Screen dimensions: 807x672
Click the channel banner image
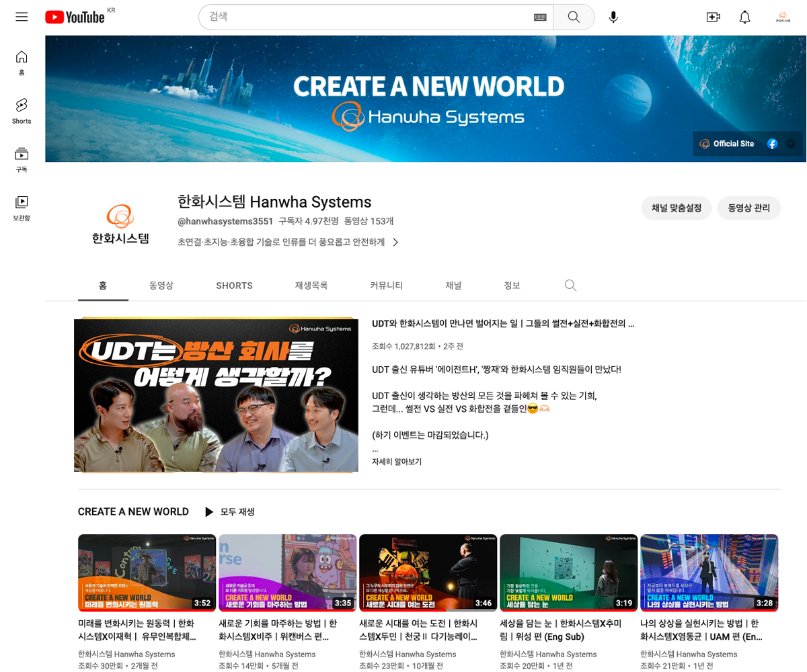(426, 99)
